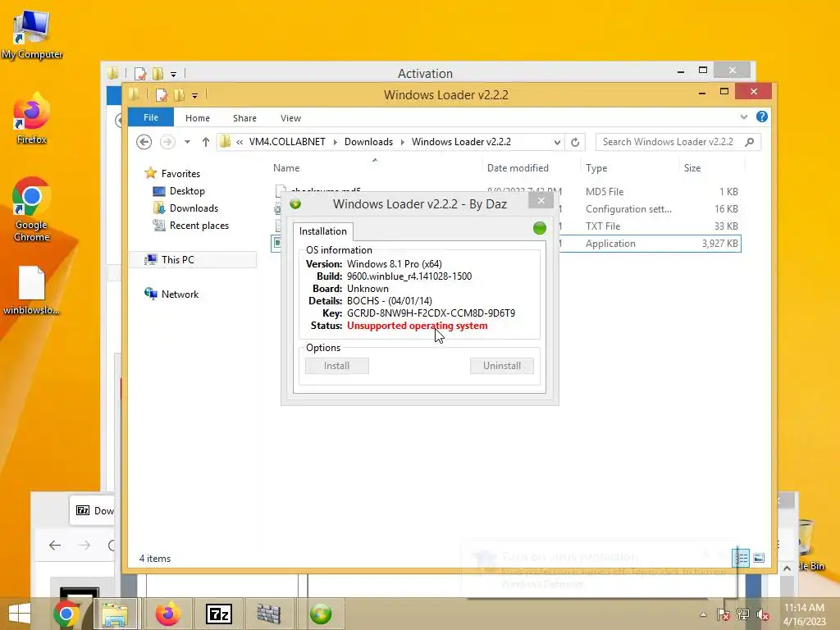Image resolution: width=840 pixels, height=630 pixels.
Task: Show hidden tray icons arrow
Action: coord(703,614)
